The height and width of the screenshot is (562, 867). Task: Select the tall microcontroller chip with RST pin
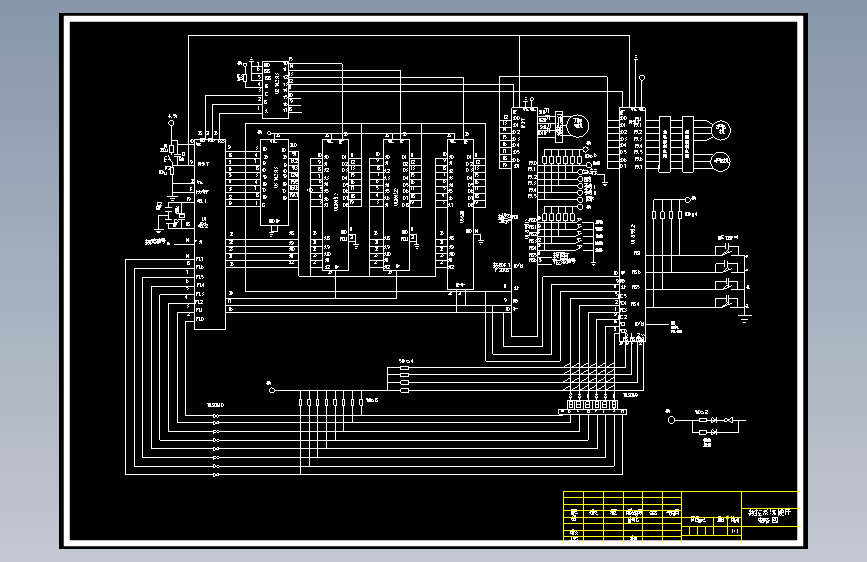tap(210, 234)
